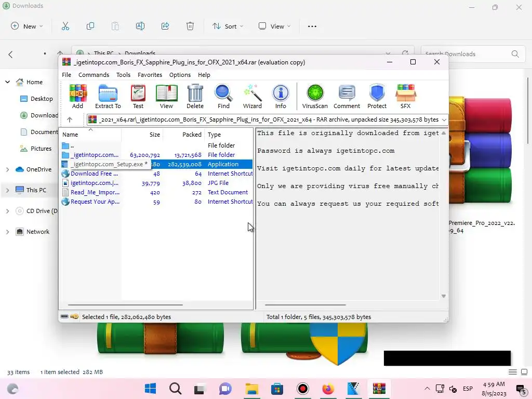Open the View dropdown in Explorer
Screen dimensions: 532x399
click(x=274, y=26)
